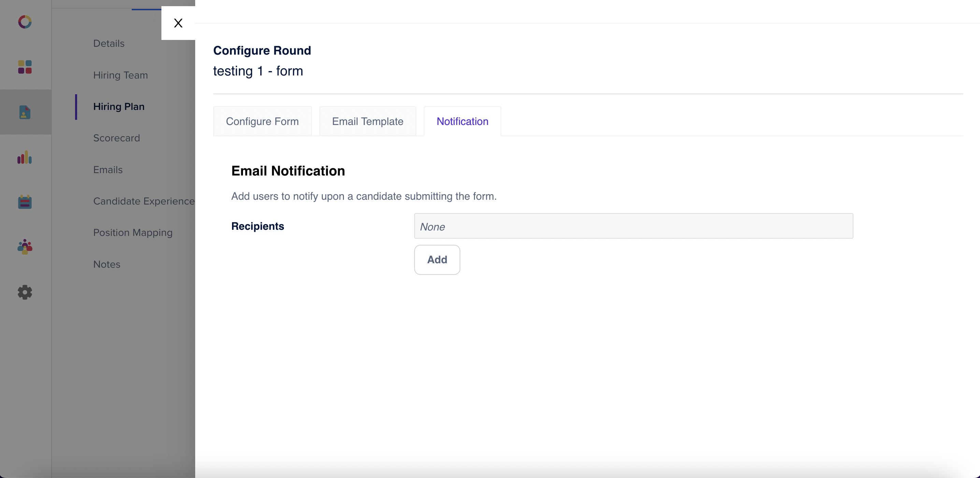The image size is (980, 478).
Task: Open Emails in the job menu
Action: point(108,170)
